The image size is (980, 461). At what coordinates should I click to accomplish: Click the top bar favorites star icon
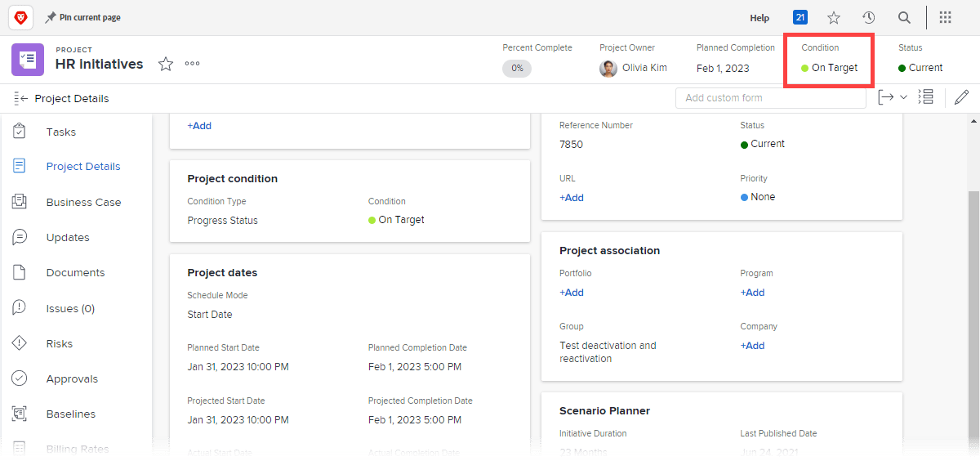pos(834,17)
